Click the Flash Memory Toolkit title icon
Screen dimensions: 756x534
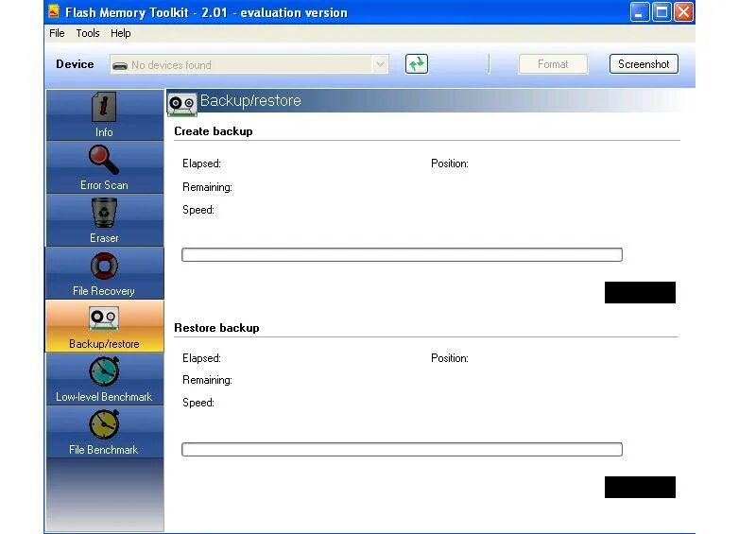(54, 11)
